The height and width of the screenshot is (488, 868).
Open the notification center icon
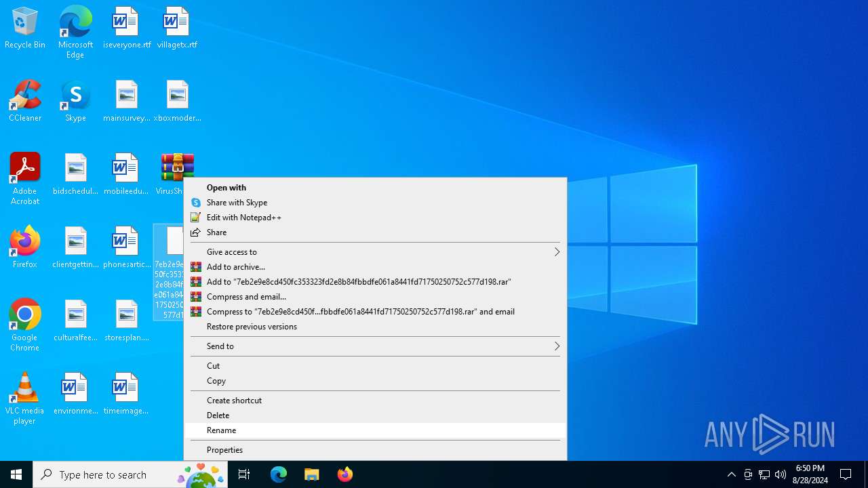[x=846, y=474]
